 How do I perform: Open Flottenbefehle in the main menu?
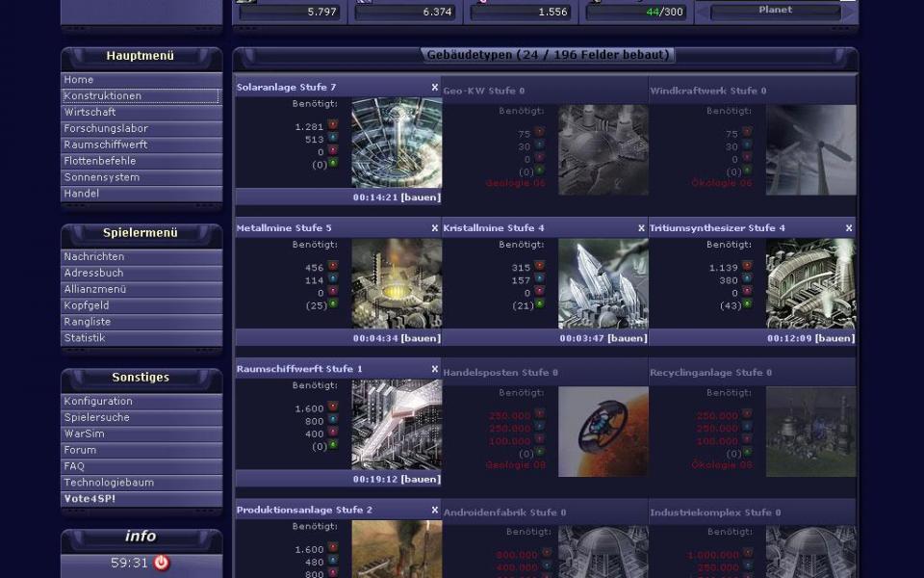[x=141, y=161]
